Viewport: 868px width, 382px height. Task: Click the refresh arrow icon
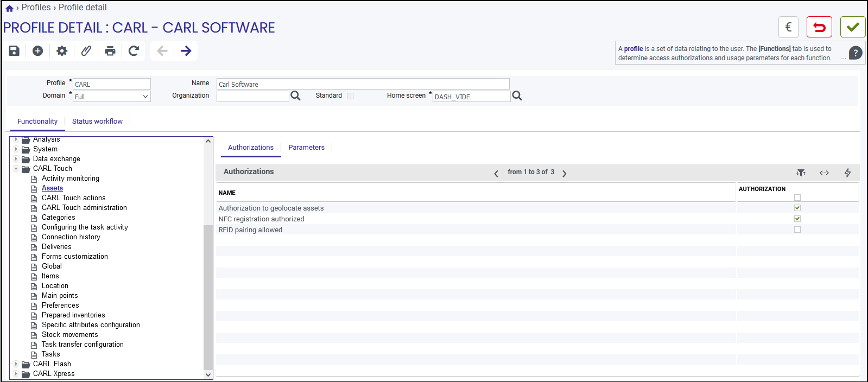(x=134, y=51)
